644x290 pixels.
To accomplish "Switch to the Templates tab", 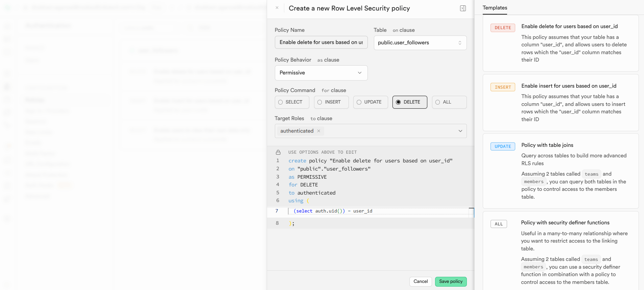I will [495, 8].
